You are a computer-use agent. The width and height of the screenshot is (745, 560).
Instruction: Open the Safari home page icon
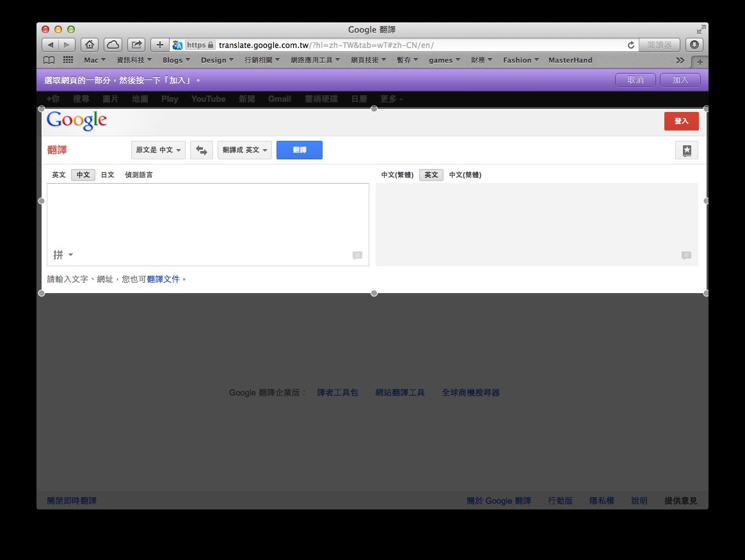point(90,45)
